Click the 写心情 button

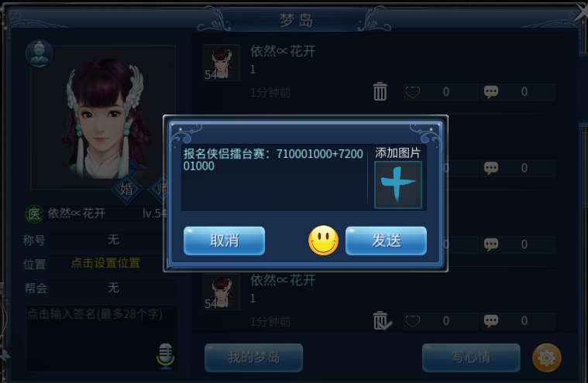(471, 357)
